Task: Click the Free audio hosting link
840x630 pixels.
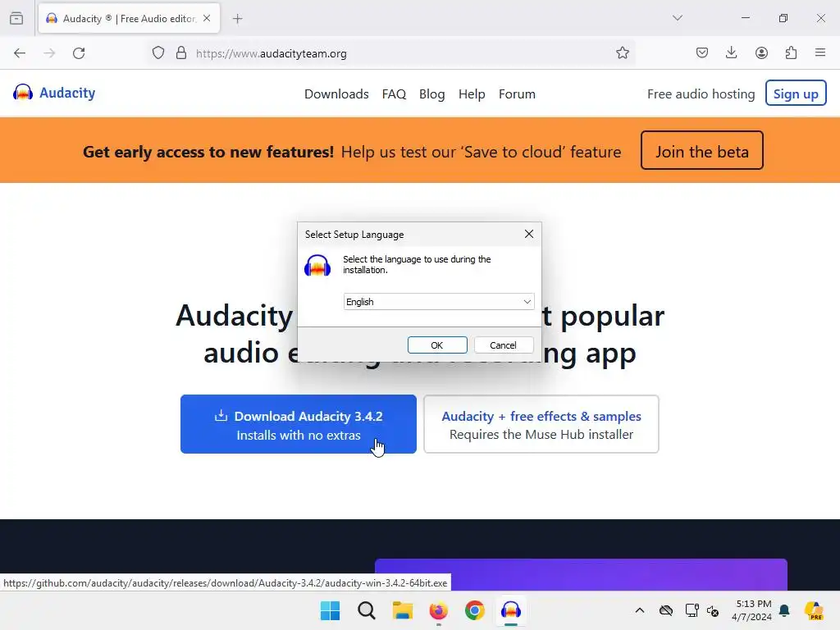Action: 701,94
